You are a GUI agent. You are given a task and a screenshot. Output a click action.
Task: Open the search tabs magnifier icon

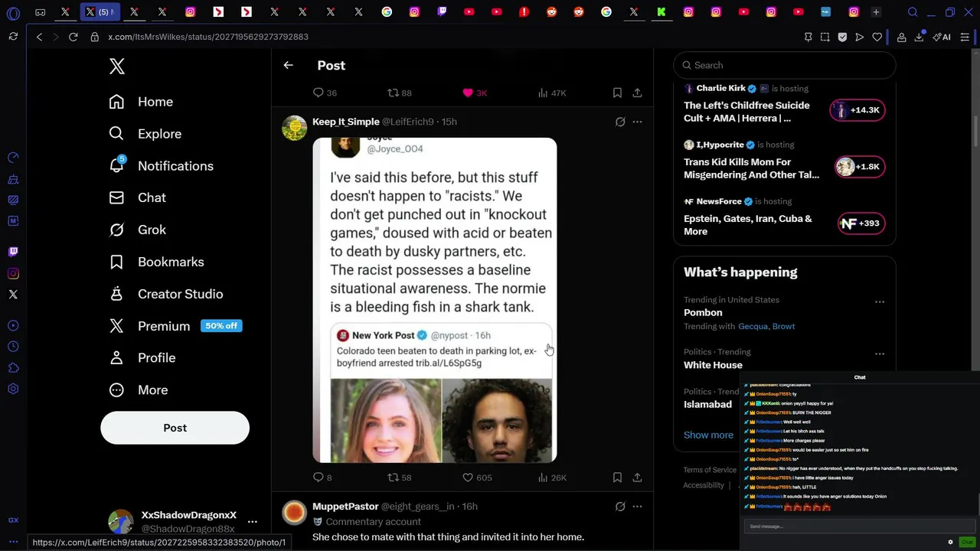click(913, 12)
